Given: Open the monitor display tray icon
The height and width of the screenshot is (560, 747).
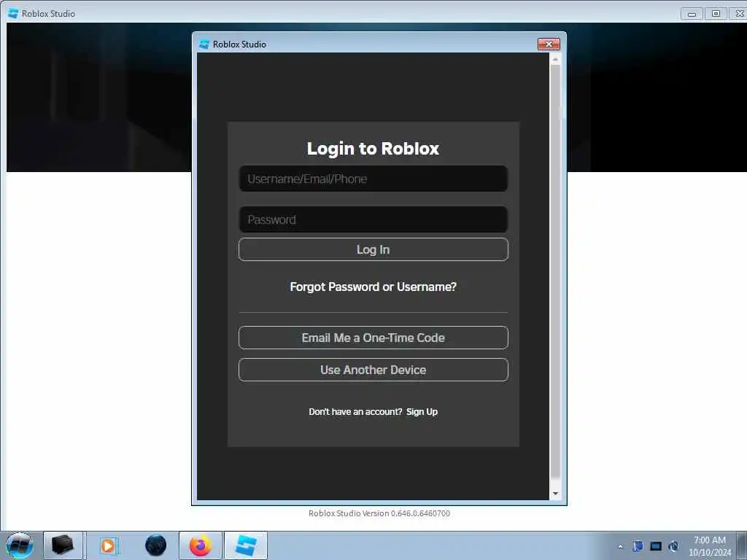Looking at the screenshot, I should [x=656, y=546].
